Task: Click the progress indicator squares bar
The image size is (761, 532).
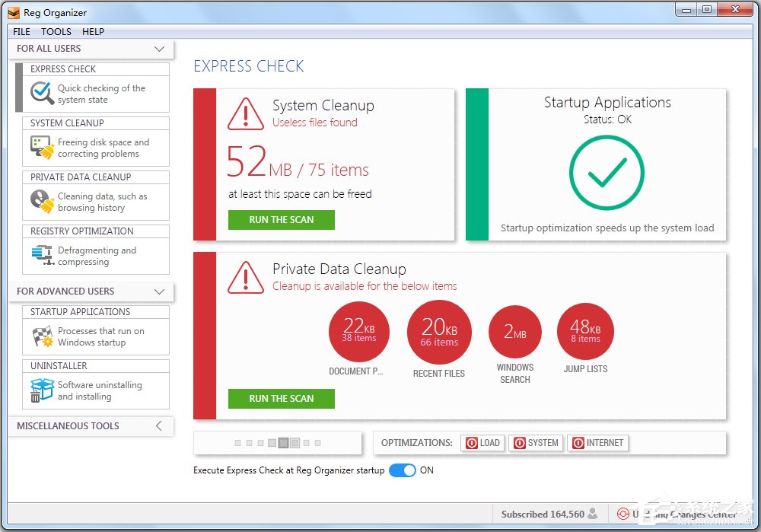Action: (x=278, y=443)
